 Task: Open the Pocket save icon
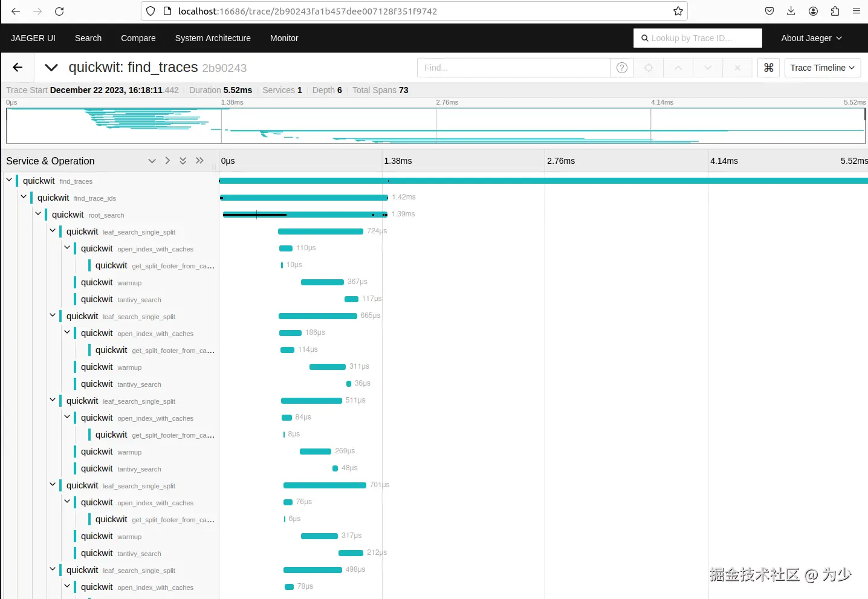pyautogui.click(x=769, y=11)
